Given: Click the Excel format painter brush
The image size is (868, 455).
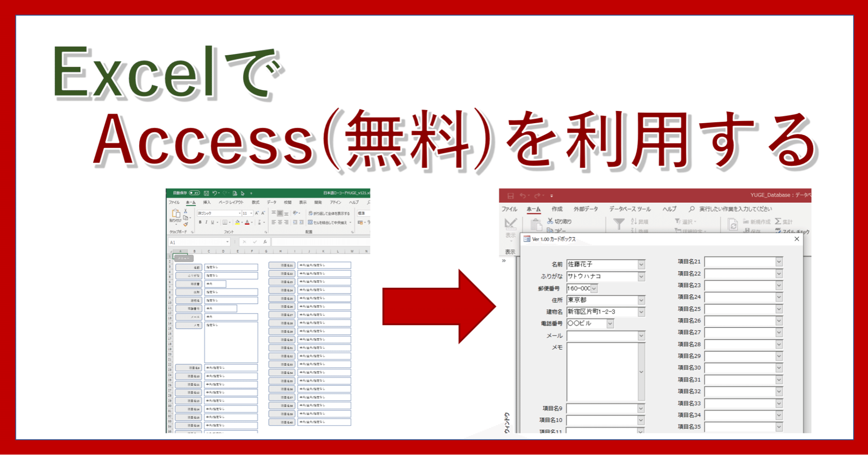Looking at the screenshot, I should [185, 225].
